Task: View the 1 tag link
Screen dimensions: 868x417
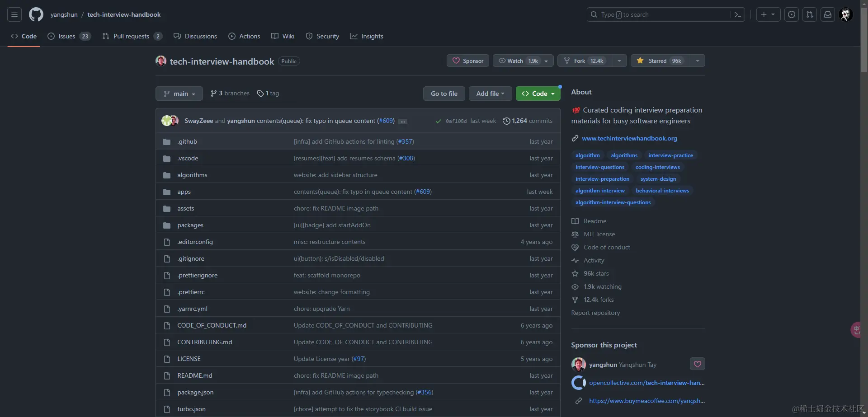Action: (x=268, y=94)
